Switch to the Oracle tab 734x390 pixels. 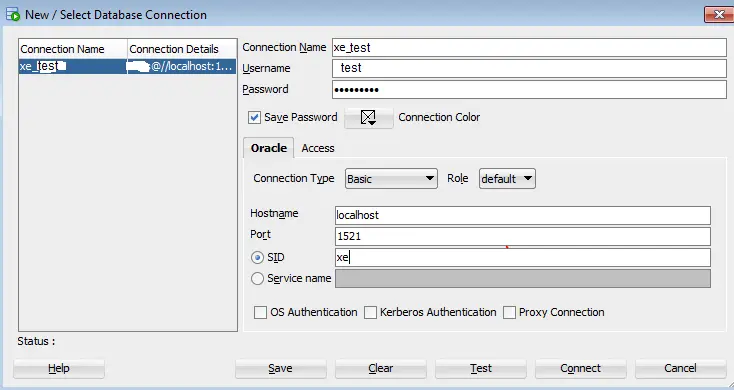268,148
